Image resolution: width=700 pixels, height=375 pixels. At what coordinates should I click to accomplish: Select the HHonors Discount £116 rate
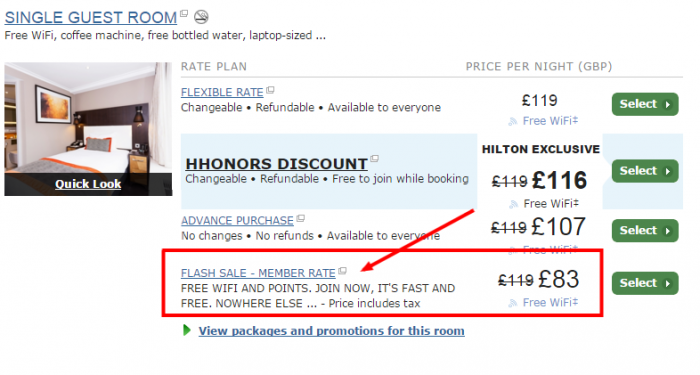(x=645, y=171)
